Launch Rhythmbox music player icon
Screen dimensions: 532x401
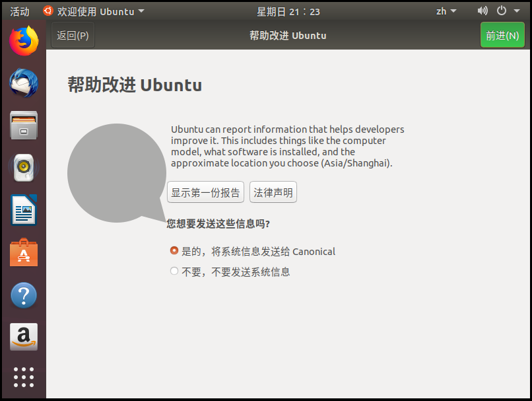point(24,167)
